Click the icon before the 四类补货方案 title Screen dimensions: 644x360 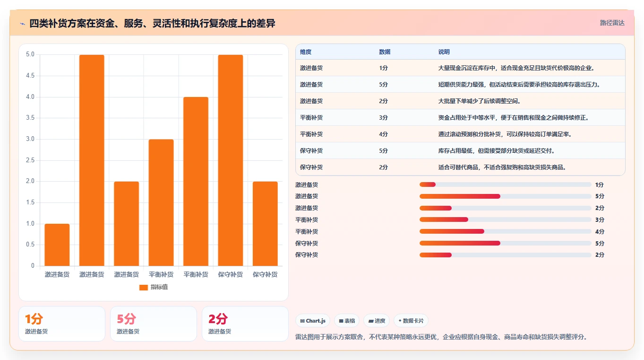point(22,24)
